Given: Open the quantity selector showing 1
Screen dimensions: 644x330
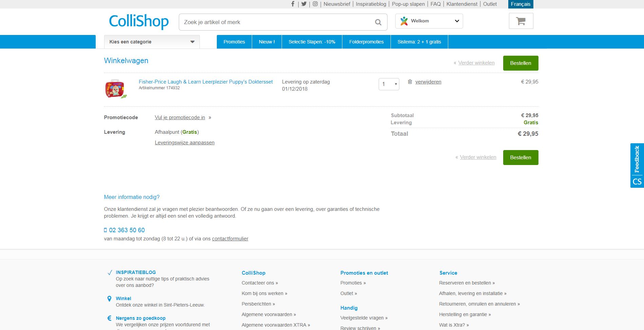Looking at the screenshot, I should point(389,84).
